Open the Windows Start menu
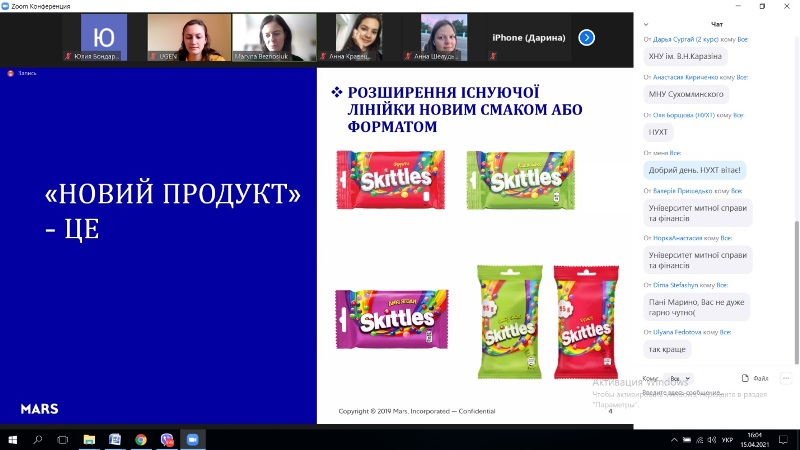 [12, 439]
